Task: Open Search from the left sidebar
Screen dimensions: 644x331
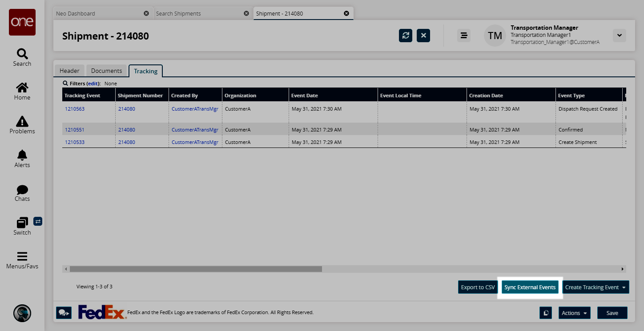Action: [x=22, y=57]
